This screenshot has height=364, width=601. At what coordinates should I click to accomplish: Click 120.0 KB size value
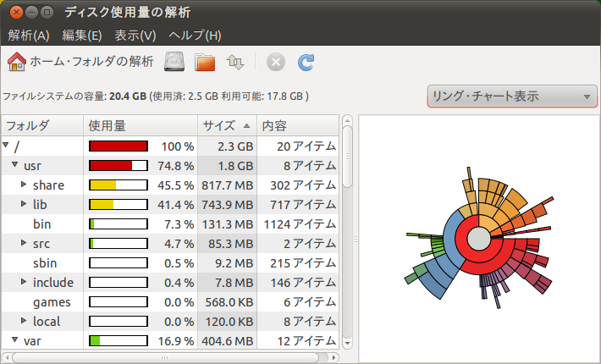pyautogui.click(x=229, y=322)
